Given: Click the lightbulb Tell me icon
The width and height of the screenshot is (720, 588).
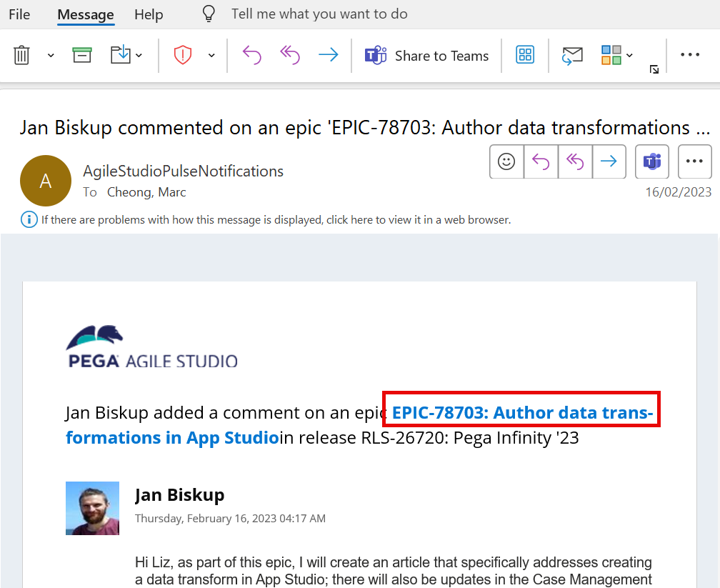Looking at the screenshot, I should (x=209, y=14).
